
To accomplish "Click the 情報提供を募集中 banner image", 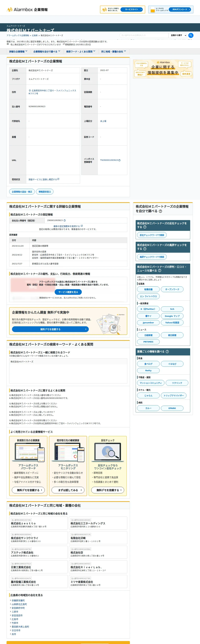I will point(163,69).
